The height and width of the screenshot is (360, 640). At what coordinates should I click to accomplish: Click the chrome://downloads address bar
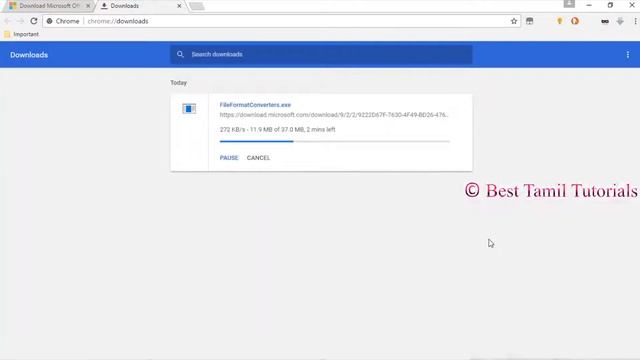click(x=282, y=21)
